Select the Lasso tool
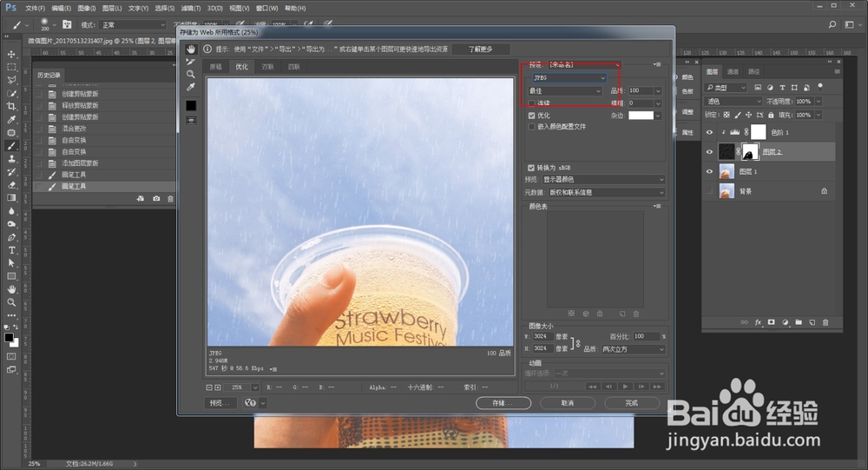This screenshot has width=868, height=470. (x=11, y=80)
